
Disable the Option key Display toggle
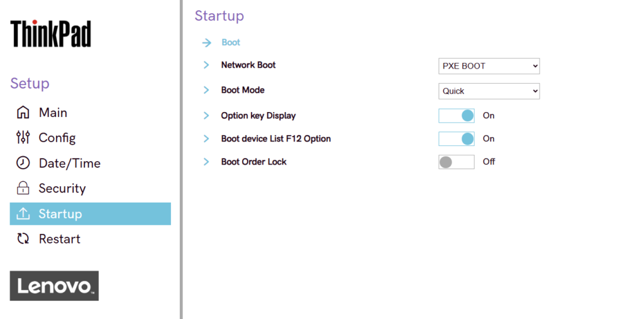coord(457,116)
